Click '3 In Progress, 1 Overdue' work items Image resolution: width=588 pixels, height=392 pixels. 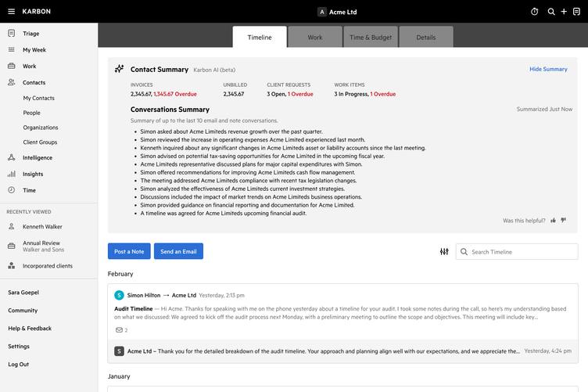pyautogui.click(x=365, y=94)
